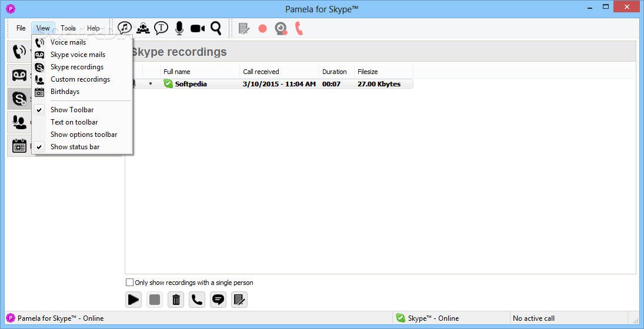The height and width of the screenshot is (329, 644).
Task: Click the notes pencil icon in top toolbar
Action: pyautogui.click(x=245, y=28)
